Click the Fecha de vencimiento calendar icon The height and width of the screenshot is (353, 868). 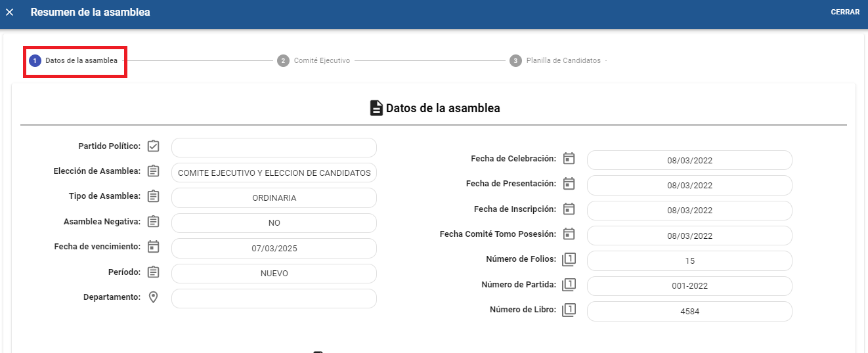click(153, 247)
